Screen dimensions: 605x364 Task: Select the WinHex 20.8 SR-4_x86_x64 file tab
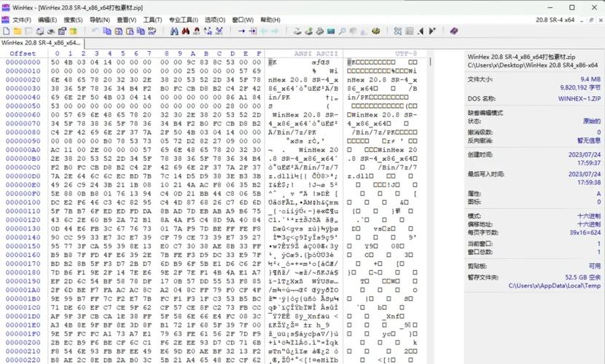click(x=41, y=43)
